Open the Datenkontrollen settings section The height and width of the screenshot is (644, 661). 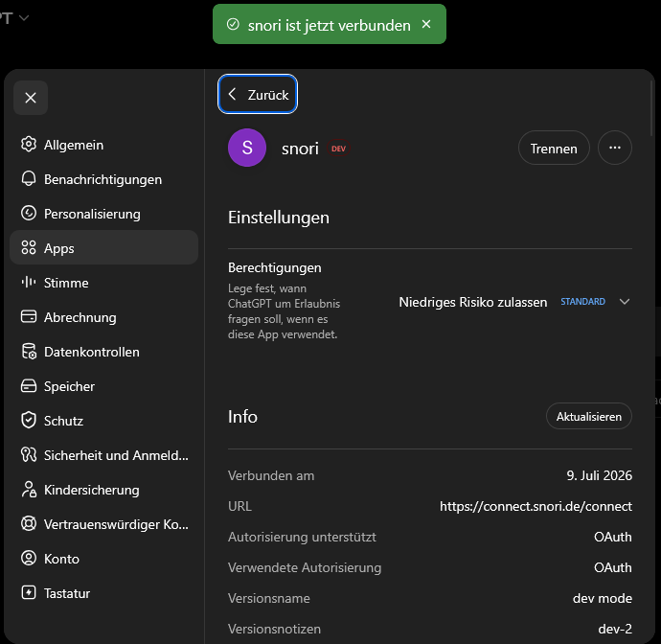coord(103,352)
